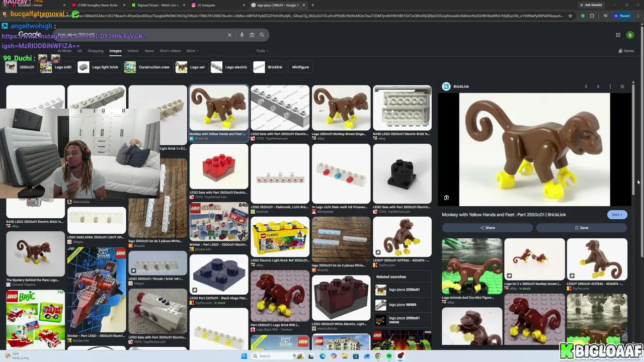Launch Microsoft Edge from the taskbar
The width and height of the screenshot is (644, 362).
point(322,356)
